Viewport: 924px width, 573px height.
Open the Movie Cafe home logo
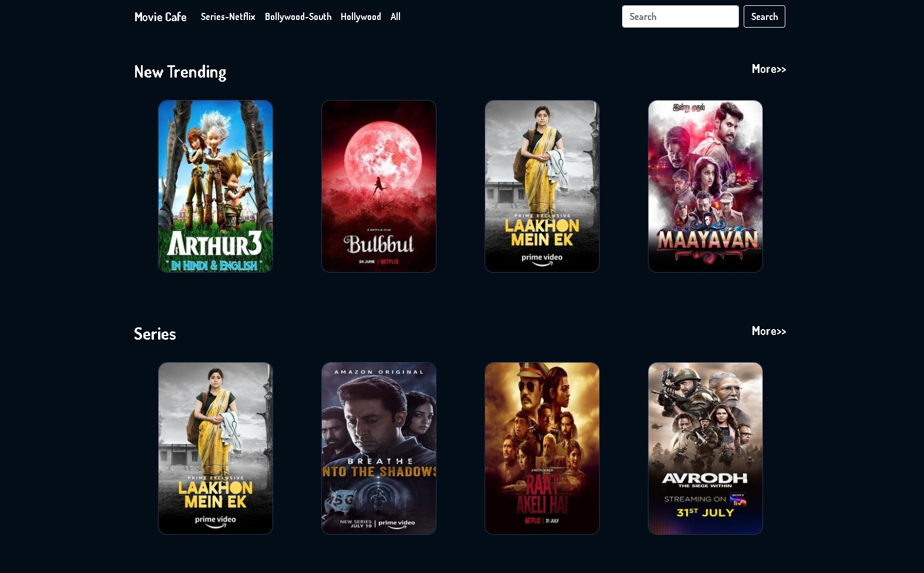tap(160, 17)
